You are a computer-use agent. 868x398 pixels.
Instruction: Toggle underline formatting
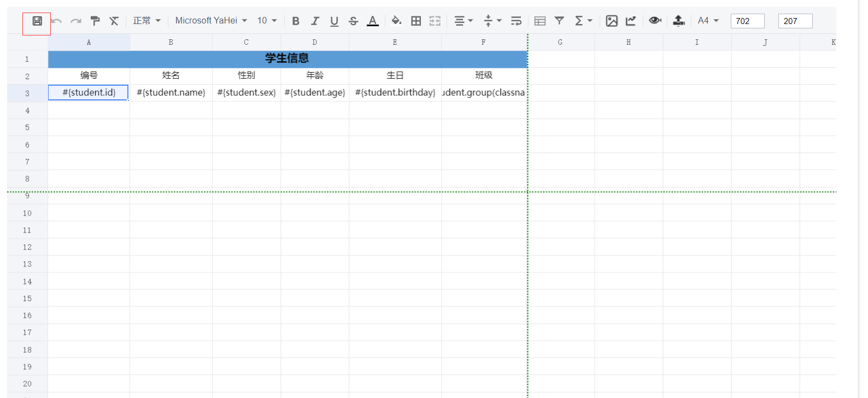[334, 21]
